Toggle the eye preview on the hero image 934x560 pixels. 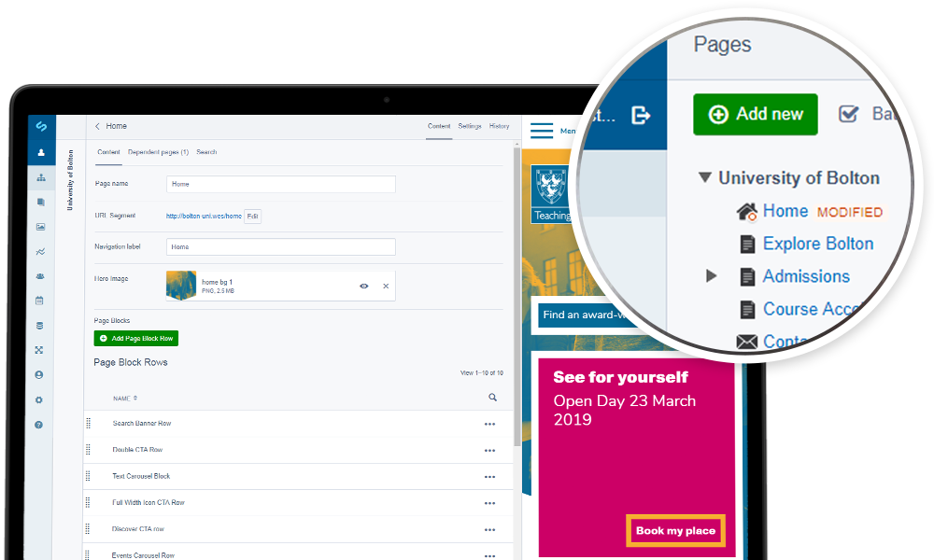pos(364,287)
